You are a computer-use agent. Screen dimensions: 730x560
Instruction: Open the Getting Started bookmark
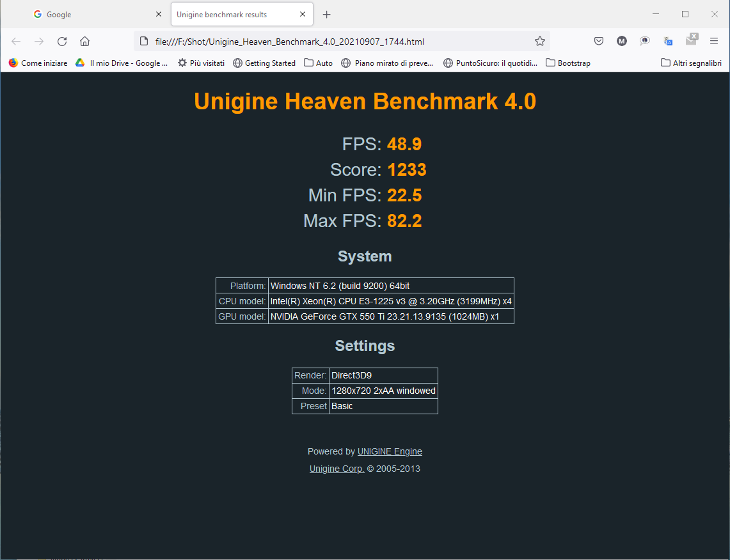[264, 63]
